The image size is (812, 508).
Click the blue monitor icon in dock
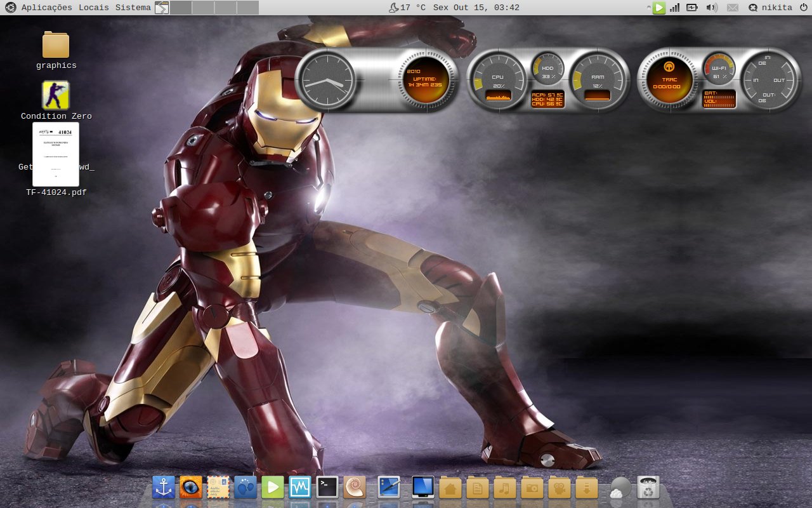tap(423, 488)
